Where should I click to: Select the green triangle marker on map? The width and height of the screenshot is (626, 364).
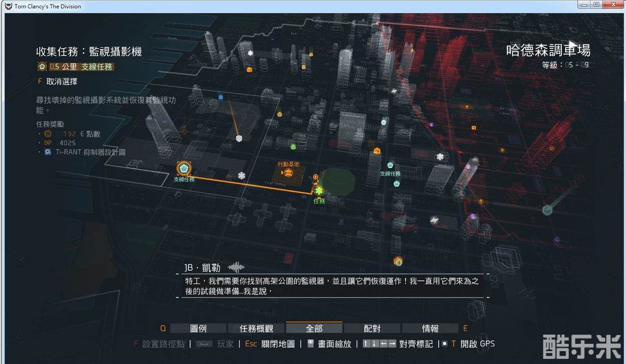(293, 147)
